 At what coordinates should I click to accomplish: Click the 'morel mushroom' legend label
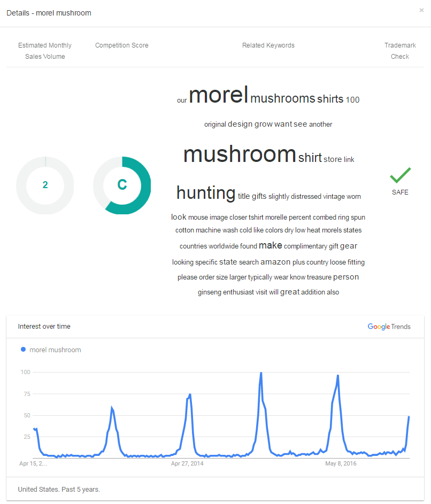tap(55, 350)
